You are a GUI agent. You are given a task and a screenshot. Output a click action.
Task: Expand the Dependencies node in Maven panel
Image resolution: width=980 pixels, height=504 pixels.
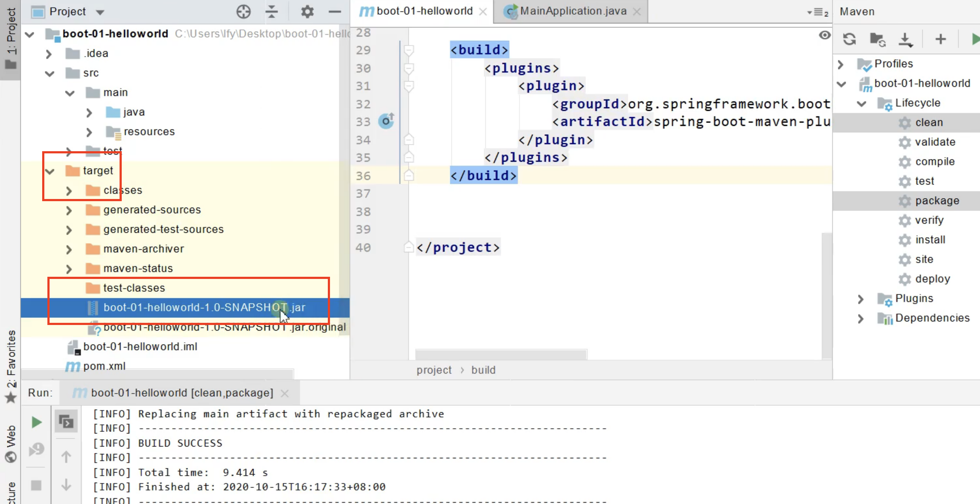[x=861, y=318]
